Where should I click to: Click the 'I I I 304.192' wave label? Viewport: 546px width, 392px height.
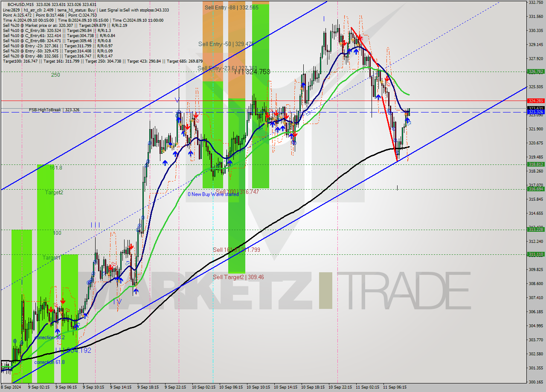coord(73,350)
